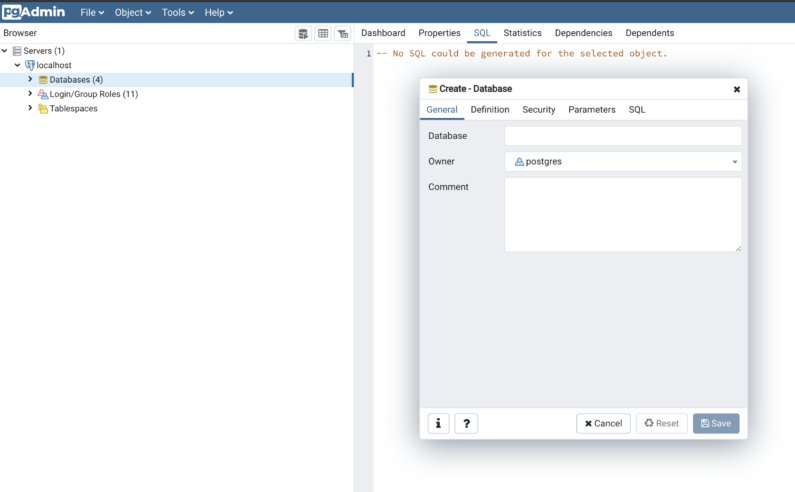
Task: Click the Servers group icon
Action: (17, 51)
